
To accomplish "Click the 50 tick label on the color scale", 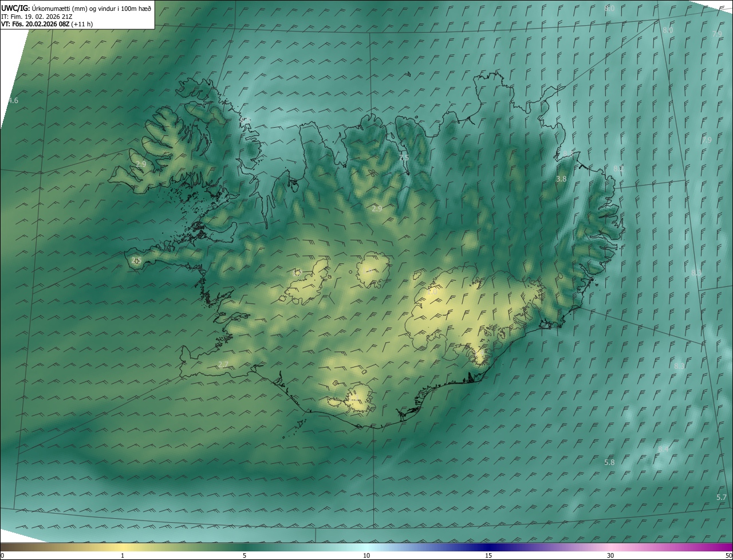I will (728, 555).
